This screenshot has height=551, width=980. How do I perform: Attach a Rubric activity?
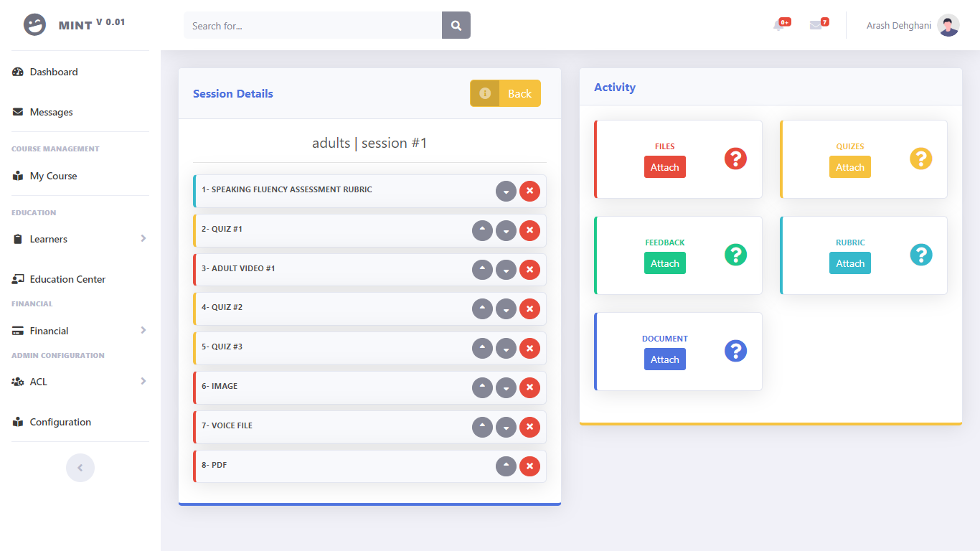pos(849,263)
